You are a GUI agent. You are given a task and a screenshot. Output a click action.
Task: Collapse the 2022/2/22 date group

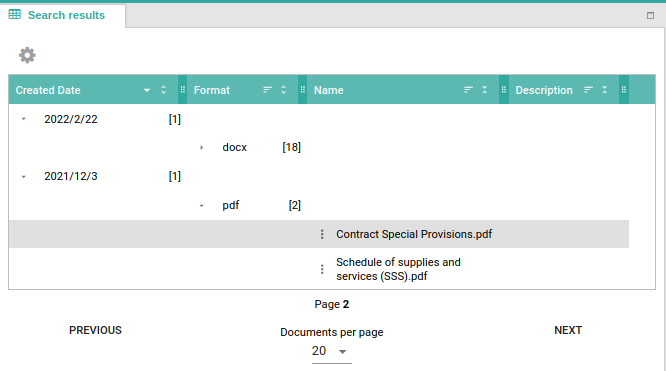24,119
